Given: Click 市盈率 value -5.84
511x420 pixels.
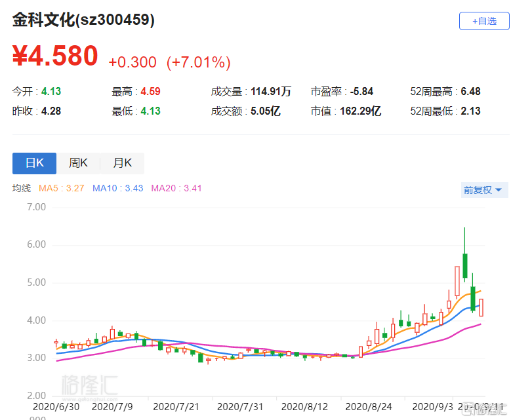Looking at the screenshot, I should pyautogui.click(x=361, y=92).
